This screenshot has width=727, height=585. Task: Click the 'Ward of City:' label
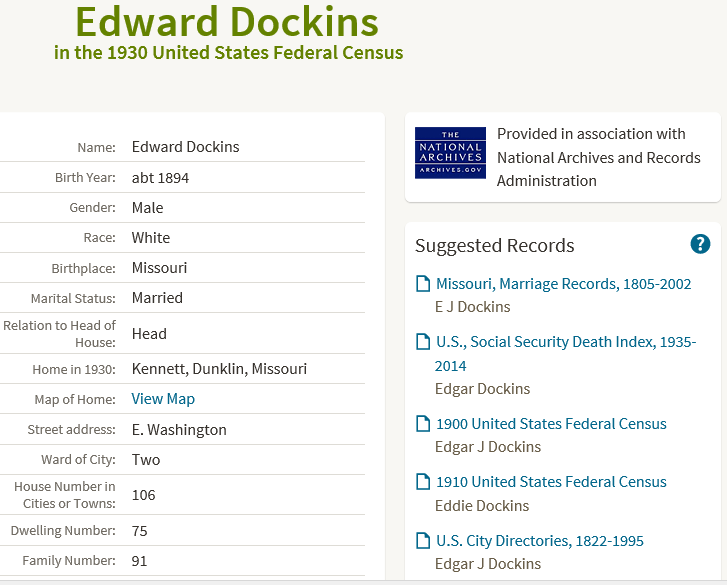coord(78,459)
